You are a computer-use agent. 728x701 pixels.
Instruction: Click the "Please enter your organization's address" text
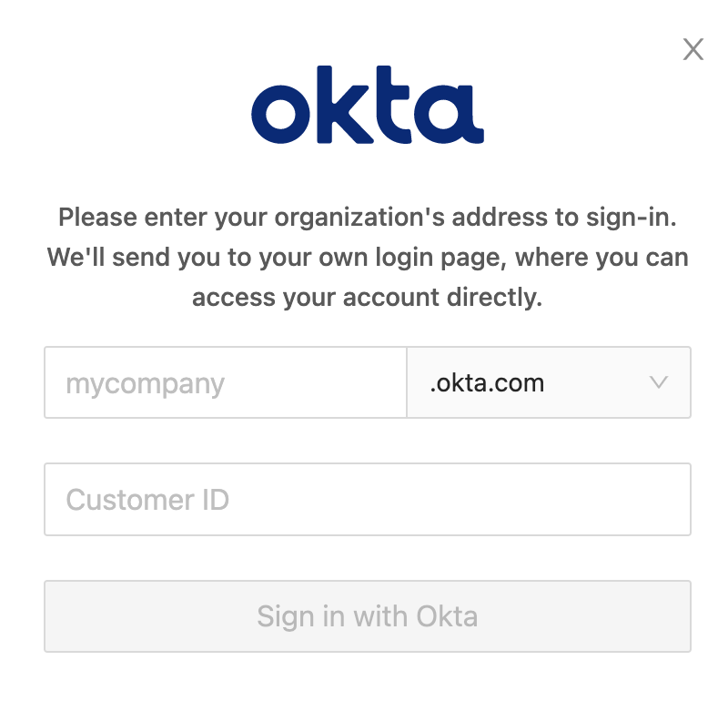tap(368, 218)
